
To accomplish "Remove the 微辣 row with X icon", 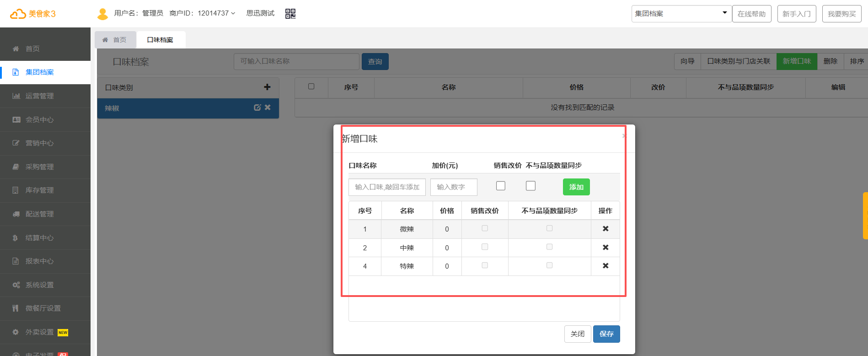I will pos(605,229).
